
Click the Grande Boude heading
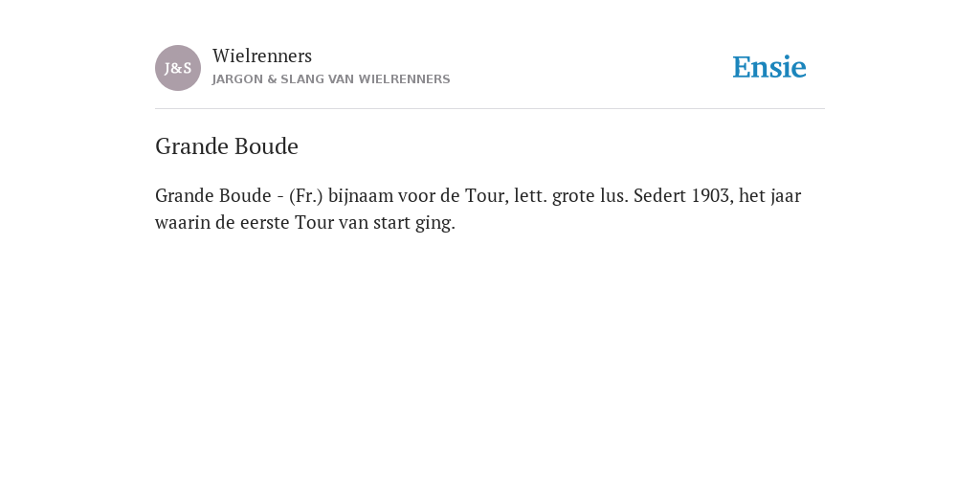coord(226,146)
